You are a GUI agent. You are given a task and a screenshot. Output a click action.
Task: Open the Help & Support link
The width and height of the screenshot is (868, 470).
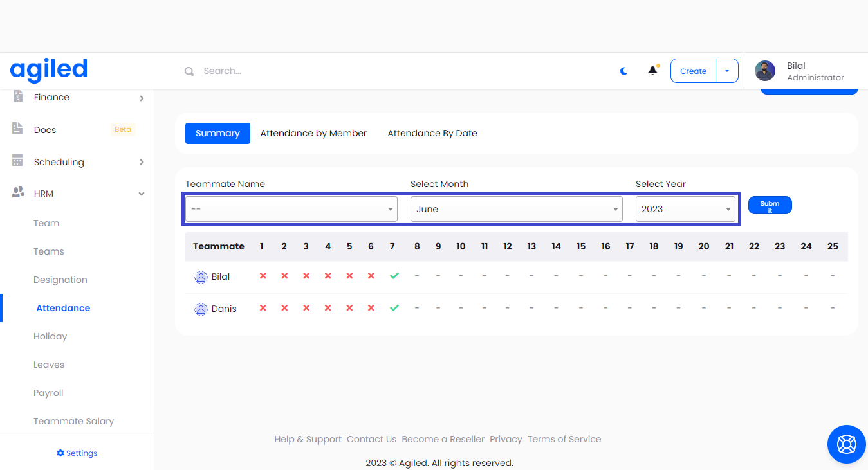click(x=308, y=440)
